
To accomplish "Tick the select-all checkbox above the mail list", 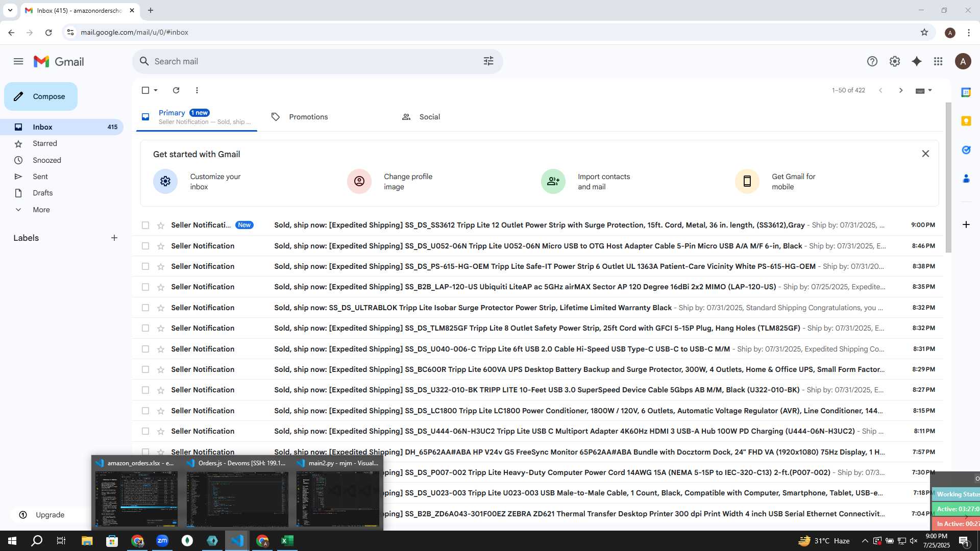I will (145, 90).
